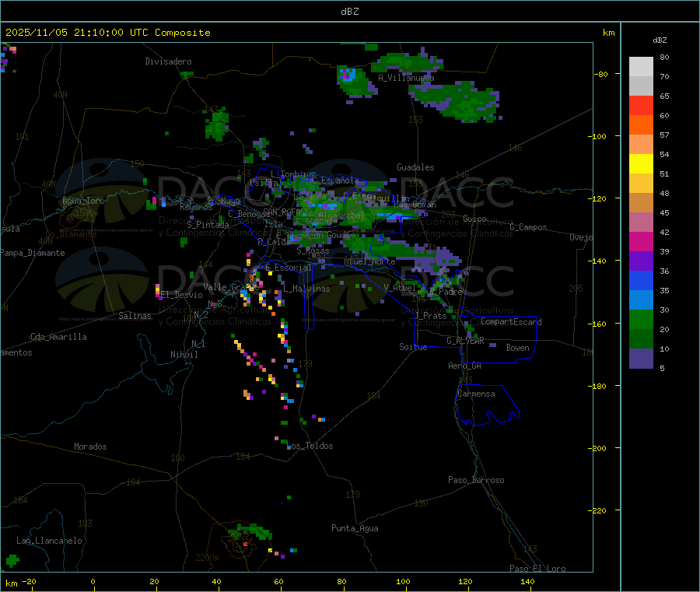Click the S_Pintada location label

208,225
